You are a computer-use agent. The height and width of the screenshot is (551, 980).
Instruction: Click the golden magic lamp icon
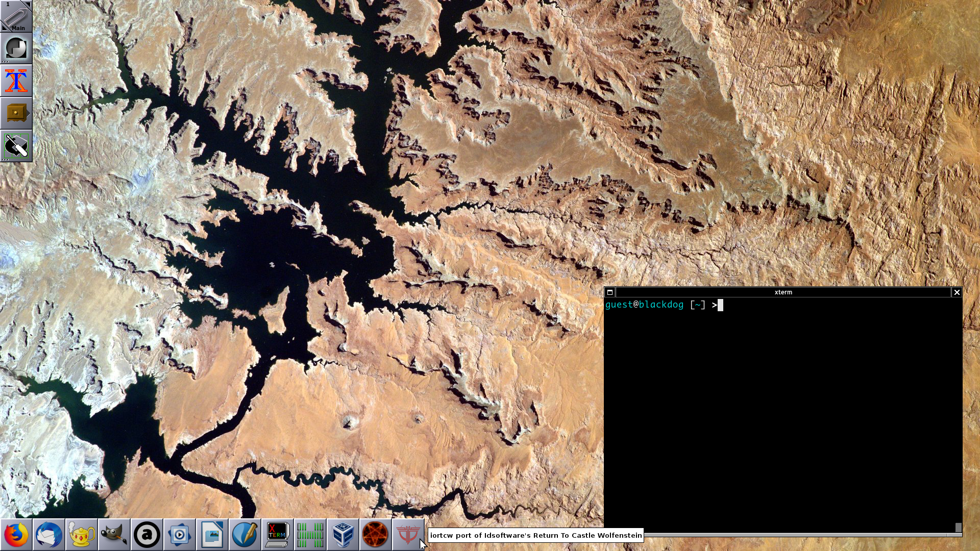pos(82,535)
